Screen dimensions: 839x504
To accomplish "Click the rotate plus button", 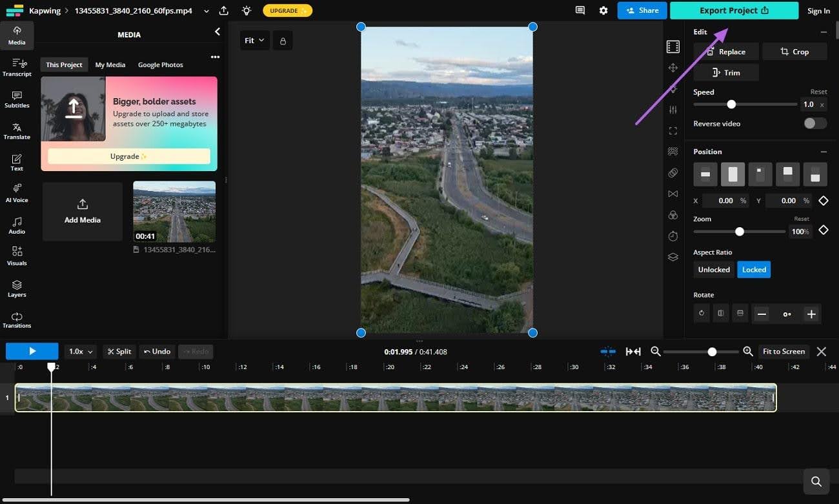I will point(811,314).
